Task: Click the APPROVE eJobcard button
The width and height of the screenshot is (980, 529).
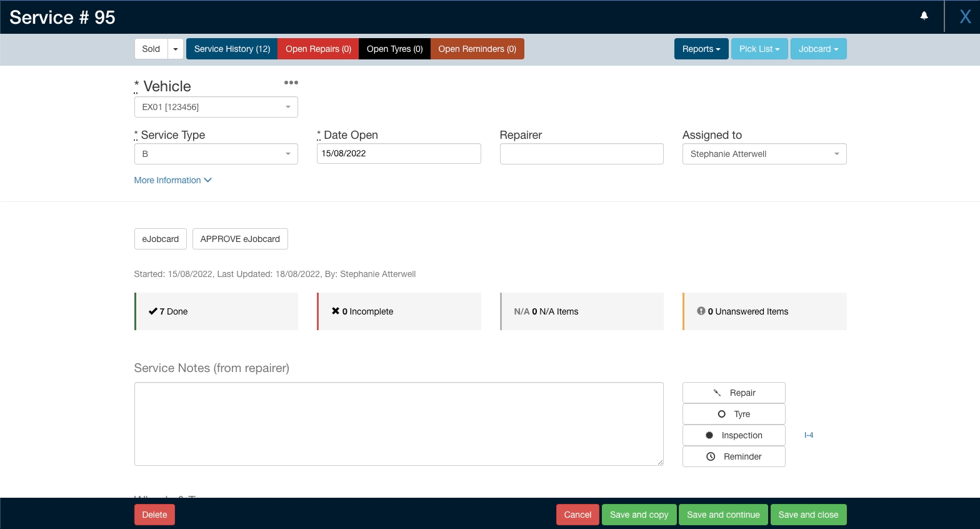Action: [x=240, y=239]
